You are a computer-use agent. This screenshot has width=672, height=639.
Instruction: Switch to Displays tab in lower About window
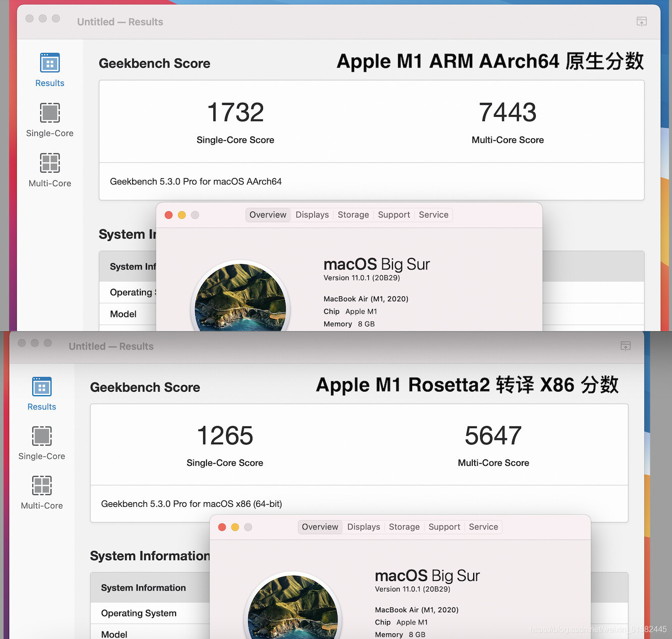point(364,527)
